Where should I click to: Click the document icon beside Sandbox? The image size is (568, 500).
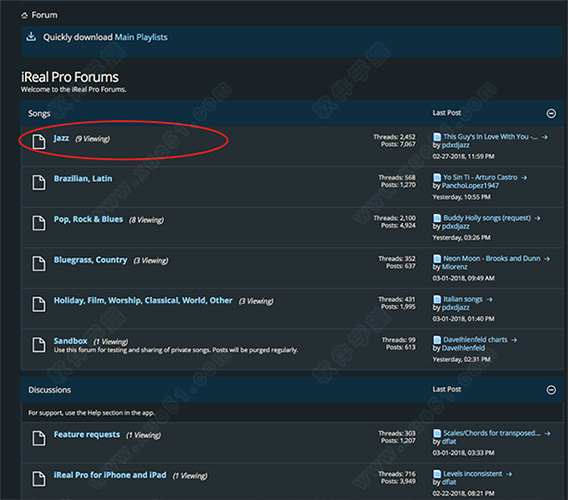[x=39, y=344]
